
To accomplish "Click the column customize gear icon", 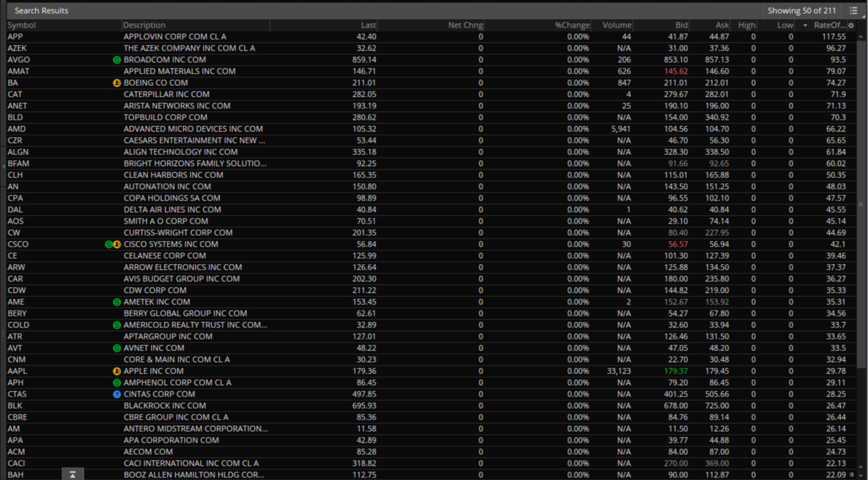I will [851, 25].
